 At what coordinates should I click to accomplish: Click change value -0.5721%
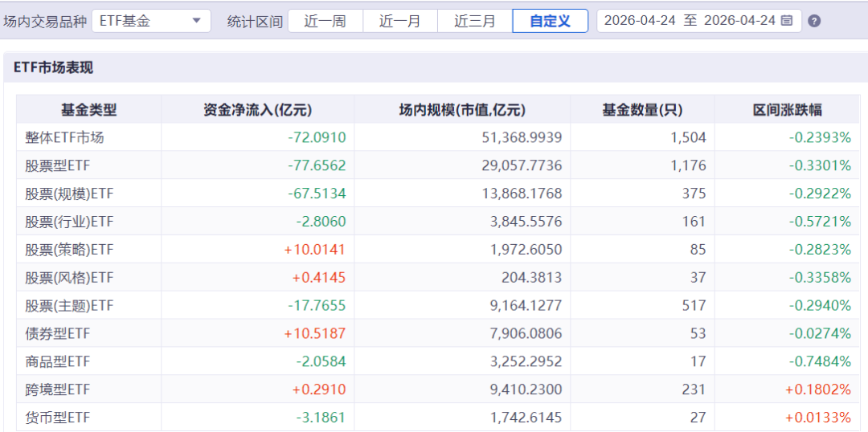pos(820,222)
